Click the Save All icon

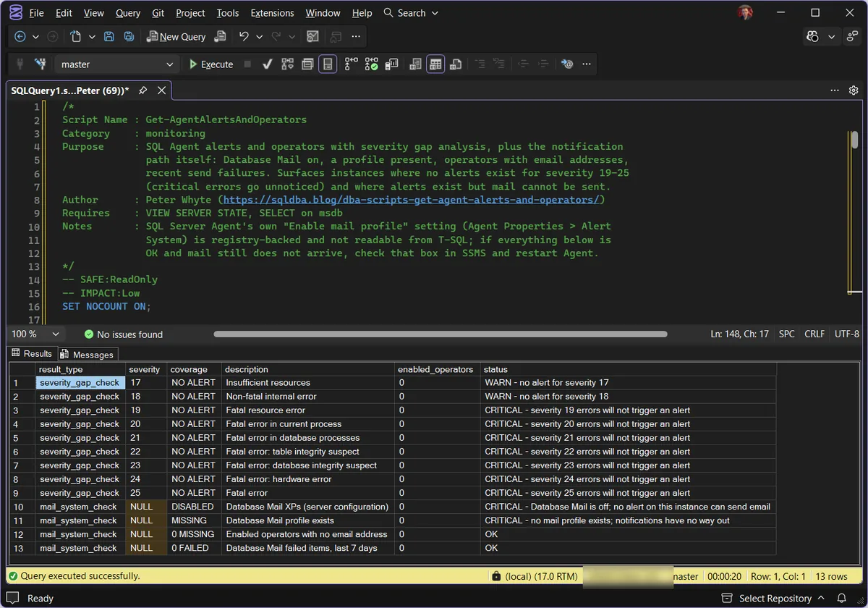coord(129,36)
